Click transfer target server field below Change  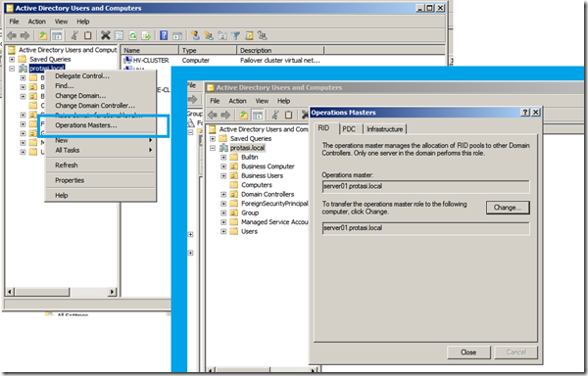[425, 228]
